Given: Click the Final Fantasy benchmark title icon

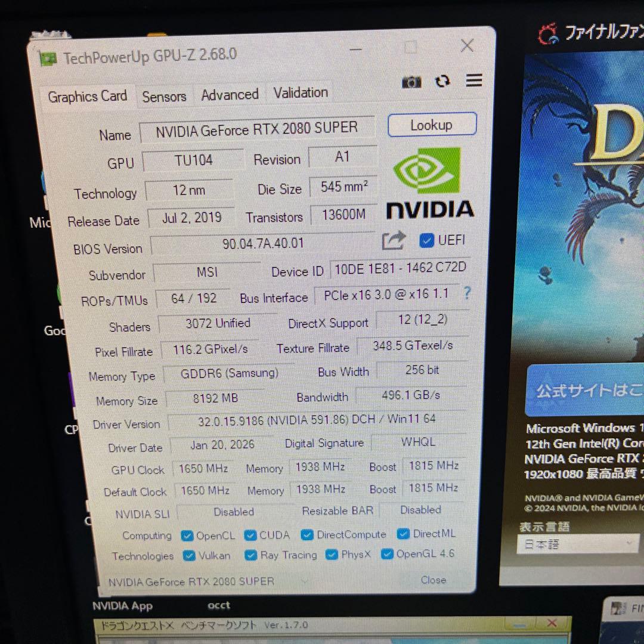Looking at the screenshot, I should (549, 34).
